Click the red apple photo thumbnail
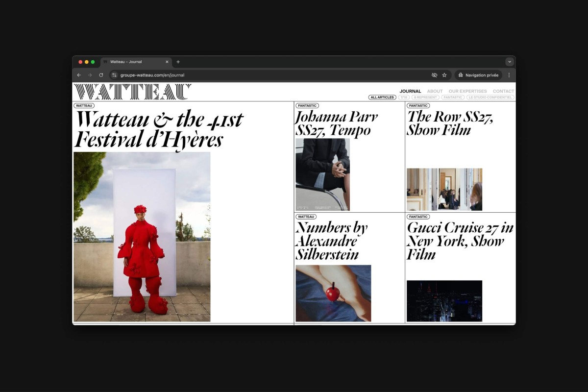This screenshot has width=588, height=392. coord(333,294)
